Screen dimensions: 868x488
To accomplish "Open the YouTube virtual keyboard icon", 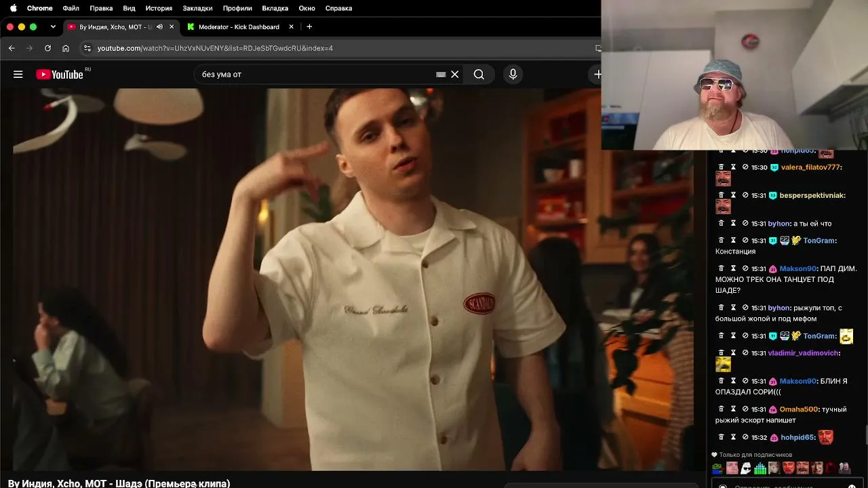I will 441,75.
